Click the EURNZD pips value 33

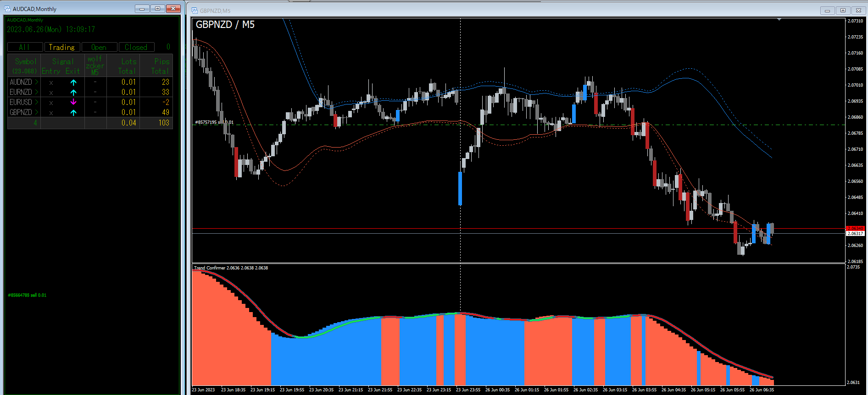coord(166,92)
